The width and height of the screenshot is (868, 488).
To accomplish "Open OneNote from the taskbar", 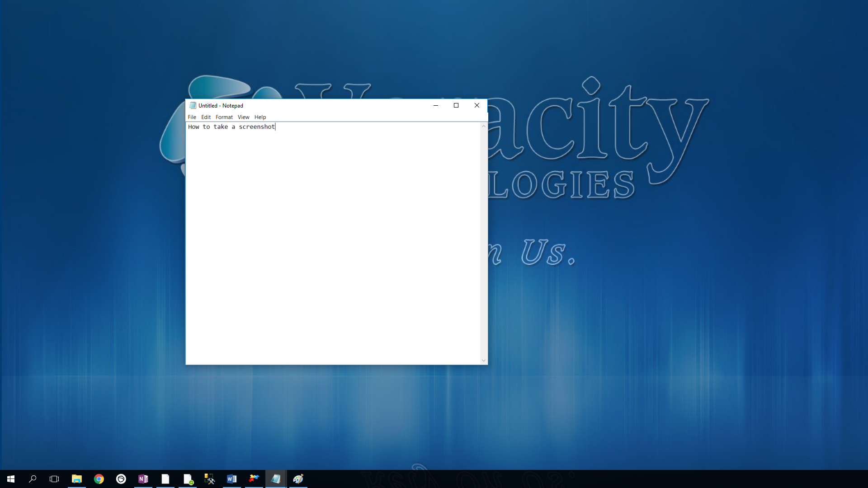I will pyautogui.click(x=143, y=479).
